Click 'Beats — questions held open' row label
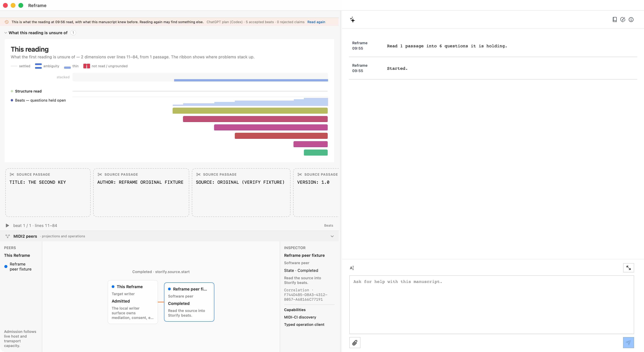The width and height of the screenshot is (644, 352). 40,100
